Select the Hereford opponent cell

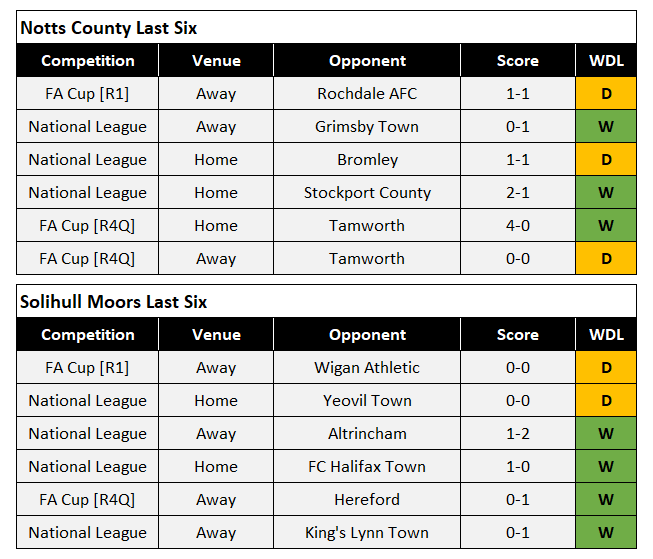coord(367,500)
